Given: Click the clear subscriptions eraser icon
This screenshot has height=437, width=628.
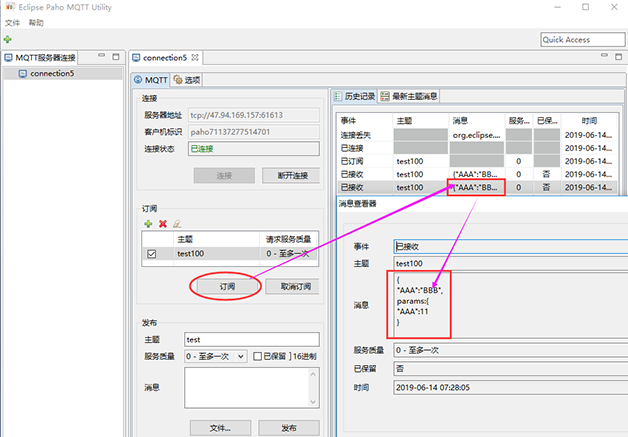Looking at the screenshot, I should click(x=177, y=224).
